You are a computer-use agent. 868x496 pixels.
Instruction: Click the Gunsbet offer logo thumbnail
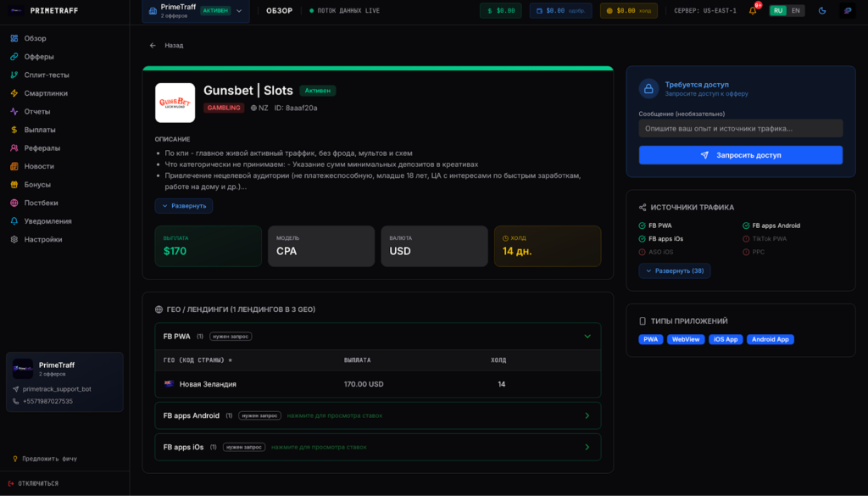175,103
